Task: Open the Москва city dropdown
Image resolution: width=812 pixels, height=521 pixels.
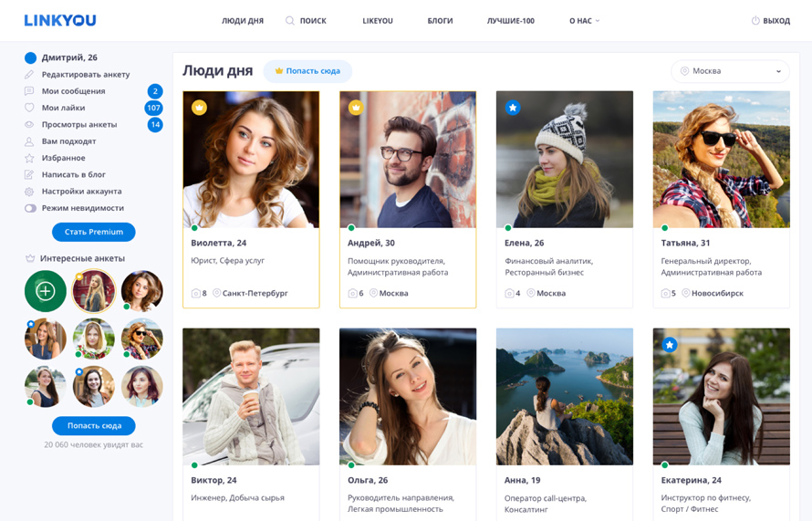Action: (x=729, y=71)
